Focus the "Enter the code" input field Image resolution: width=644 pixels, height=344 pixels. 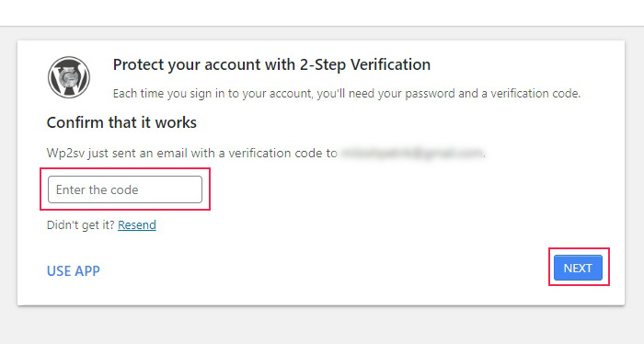pyautogui.click(x=125, y=189)
